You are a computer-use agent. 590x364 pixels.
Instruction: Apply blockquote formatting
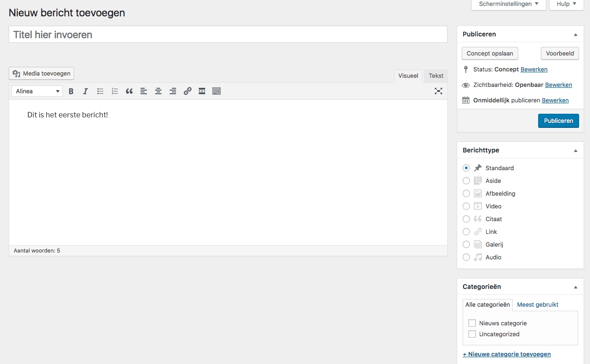[x=129, y=91]
